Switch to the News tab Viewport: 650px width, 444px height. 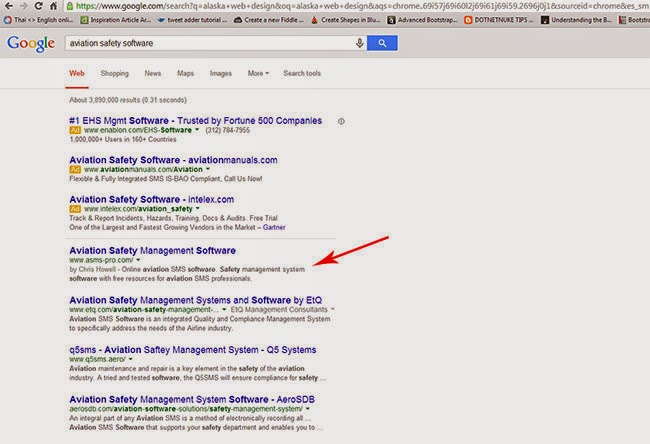153,73
